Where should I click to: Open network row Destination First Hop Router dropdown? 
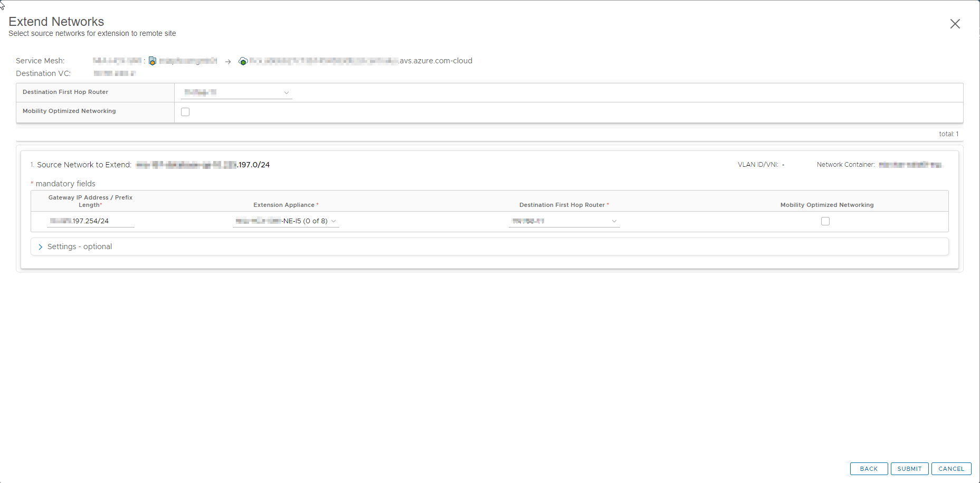pyautogui.click(x=564, y=221)
